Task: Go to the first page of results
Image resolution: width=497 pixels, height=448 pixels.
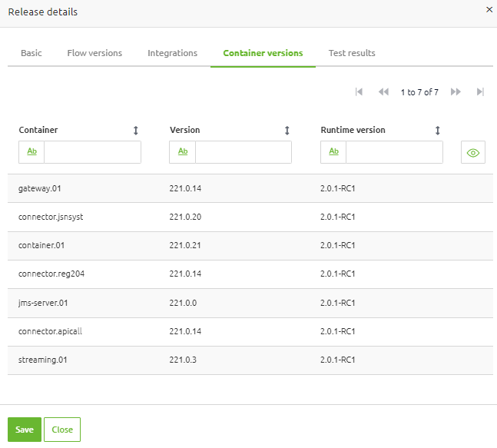Action: click(x=359, y=92)
